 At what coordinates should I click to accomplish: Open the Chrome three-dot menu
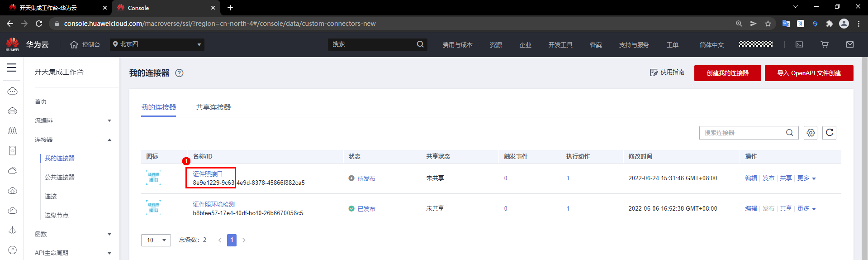tap(859, 24)
